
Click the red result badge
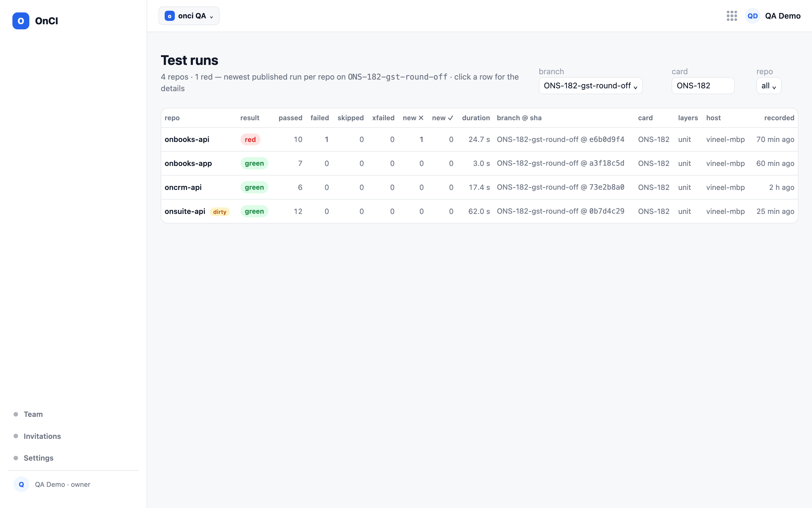(x=250, y=139)
